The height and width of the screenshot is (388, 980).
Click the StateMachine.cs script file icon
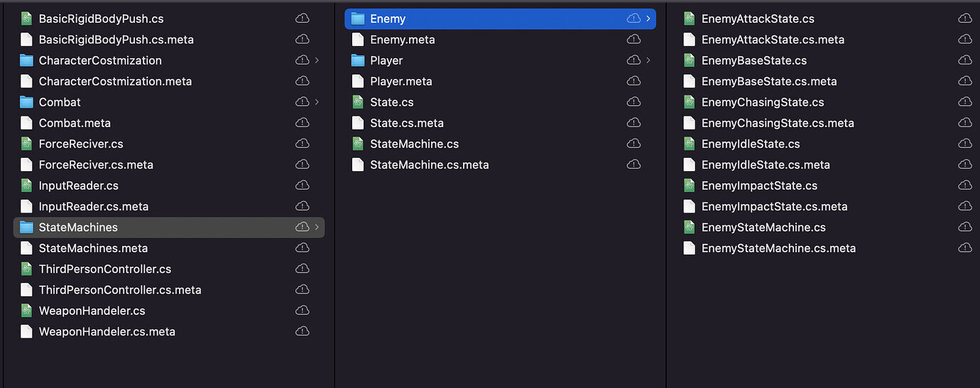(358, 144)
